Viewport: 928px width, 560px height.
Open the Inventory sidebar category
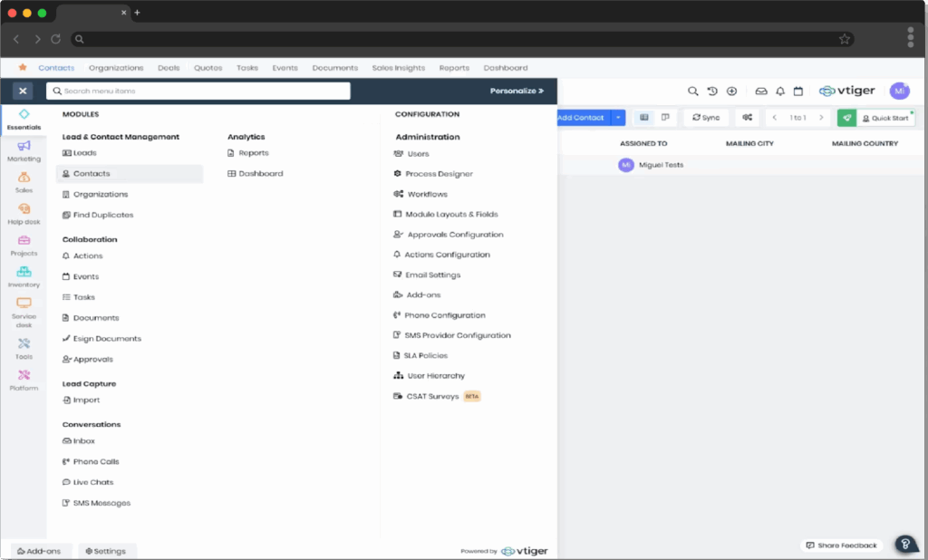(24, 276)
